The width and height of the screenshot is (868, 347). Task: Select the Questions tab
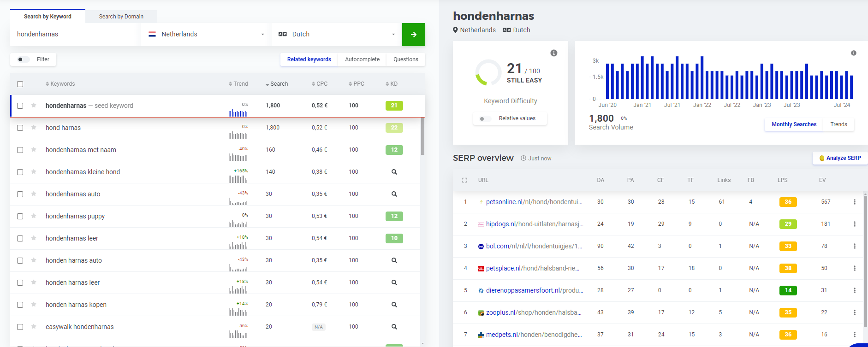(406, 59)
